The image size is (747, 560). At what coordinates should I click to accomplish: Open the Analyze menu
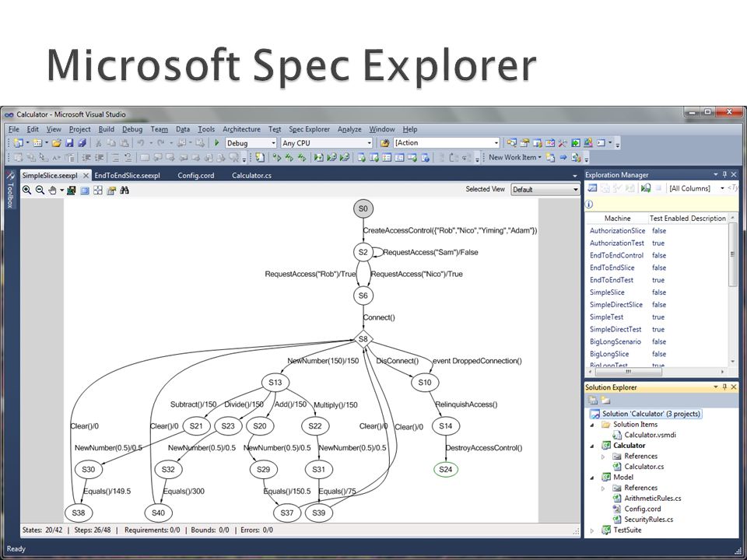[349, 129]
